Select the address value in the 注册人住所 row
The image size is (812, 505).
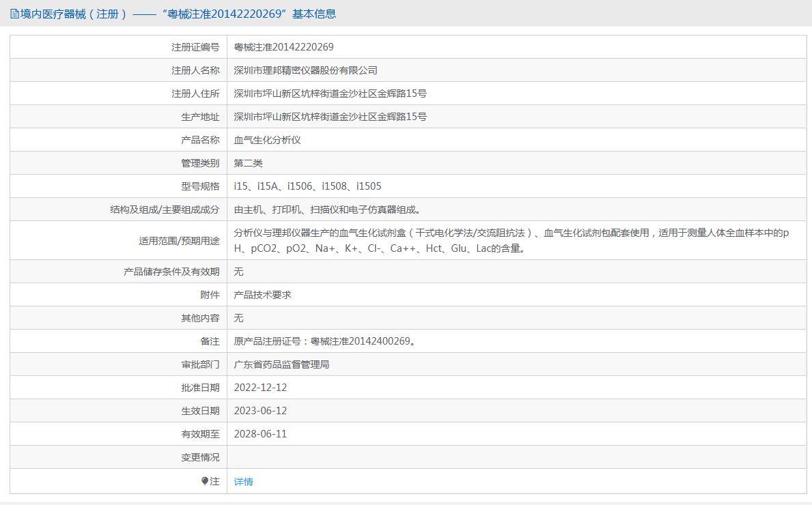[x=331, y=93]
